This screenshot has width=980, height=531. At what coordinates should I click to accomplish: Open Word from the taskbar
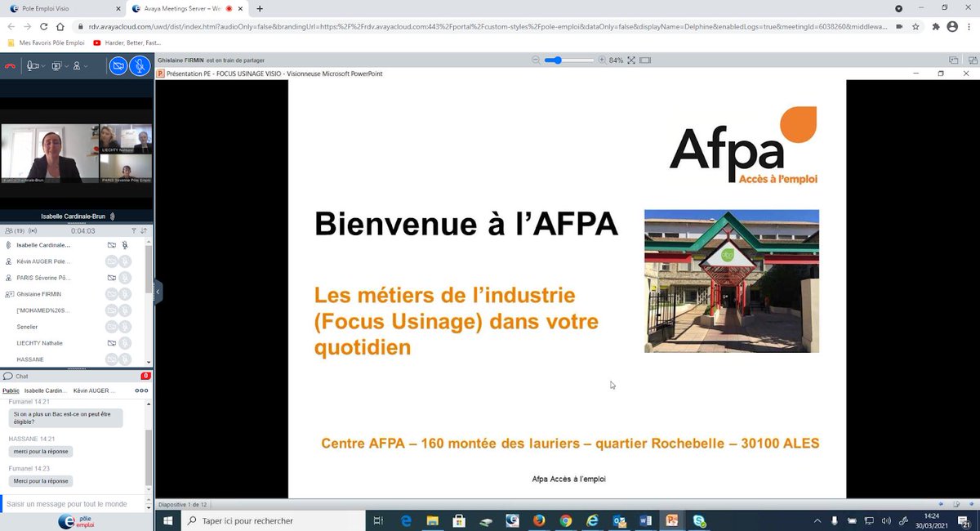point(645,520)
